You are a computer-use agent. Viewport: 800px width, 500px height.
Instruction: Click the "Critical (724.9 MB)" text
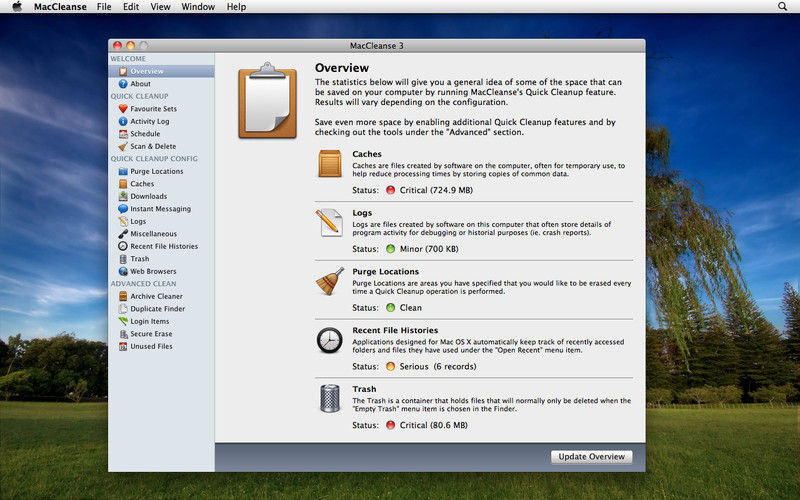coord(436,190)
